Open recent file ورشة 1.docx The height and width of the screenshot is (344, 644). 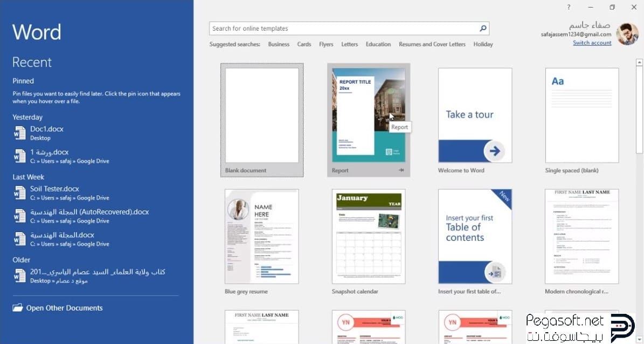pos(96,156)
